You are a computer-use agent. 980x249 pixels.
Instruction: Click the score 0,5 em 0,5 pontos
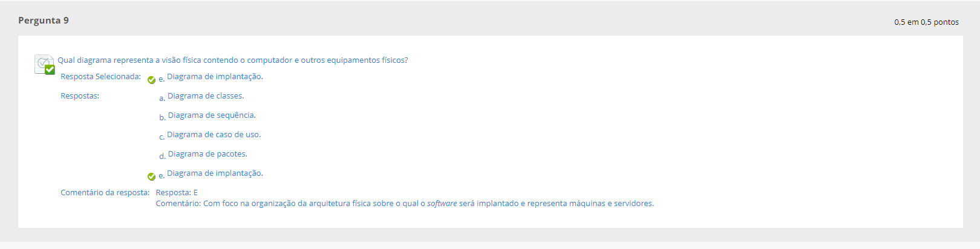[926, 22]
